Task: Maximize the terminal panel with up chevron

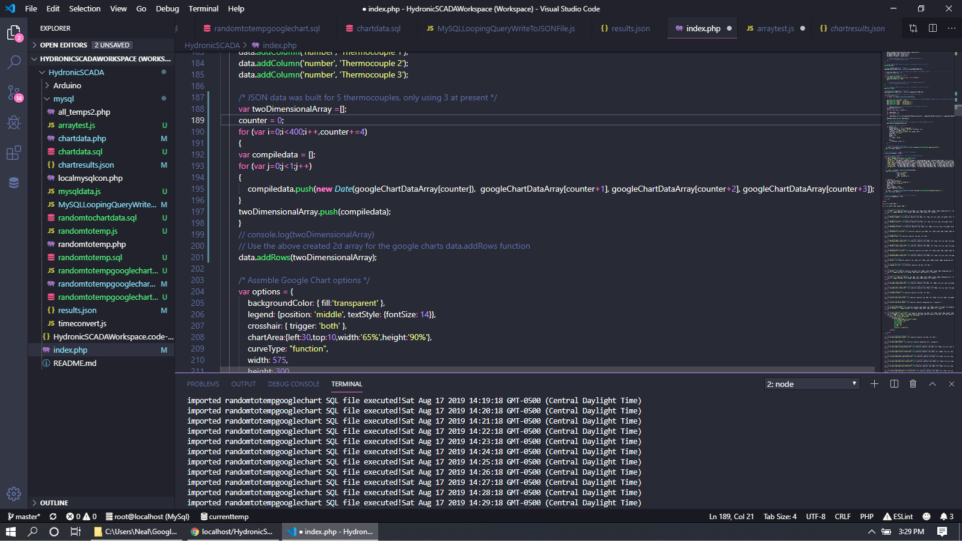Action: point(933,384)
